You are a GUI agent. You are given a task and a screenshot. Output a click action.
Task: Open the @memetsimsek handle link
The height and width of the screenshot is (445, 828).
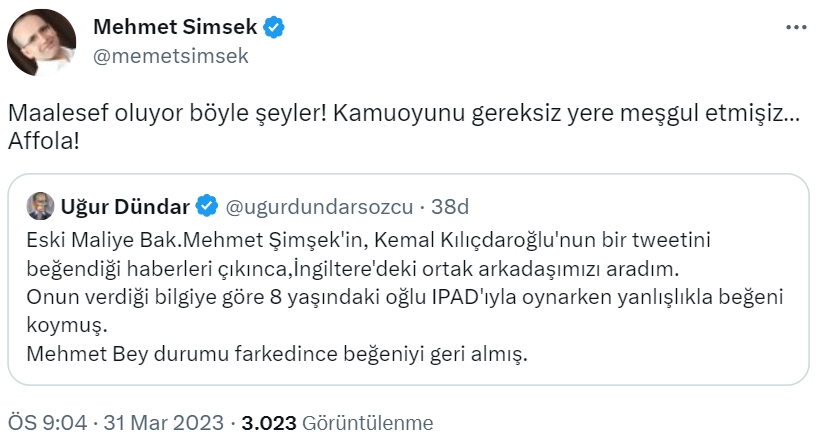coord(170,57)
